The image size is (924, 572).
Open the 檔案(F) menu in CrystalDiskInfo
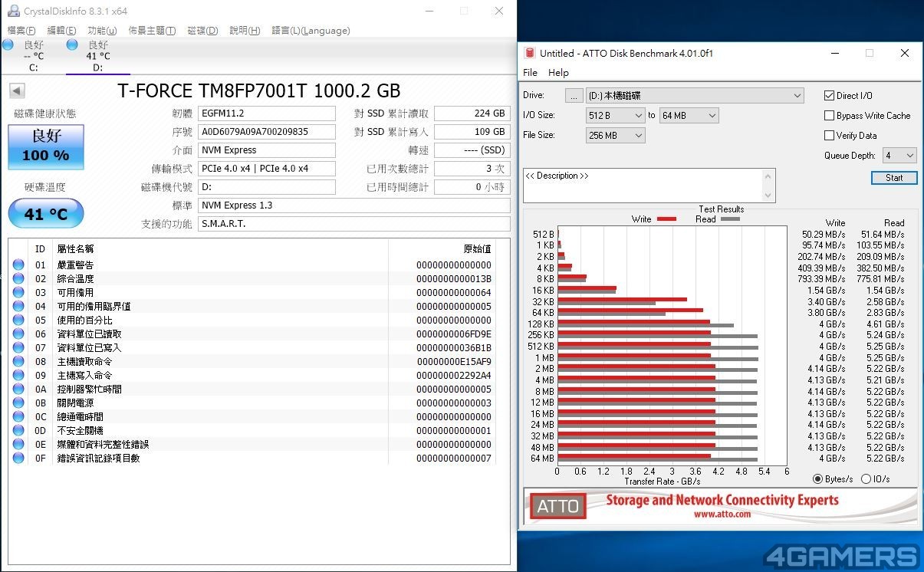[21, 31]
